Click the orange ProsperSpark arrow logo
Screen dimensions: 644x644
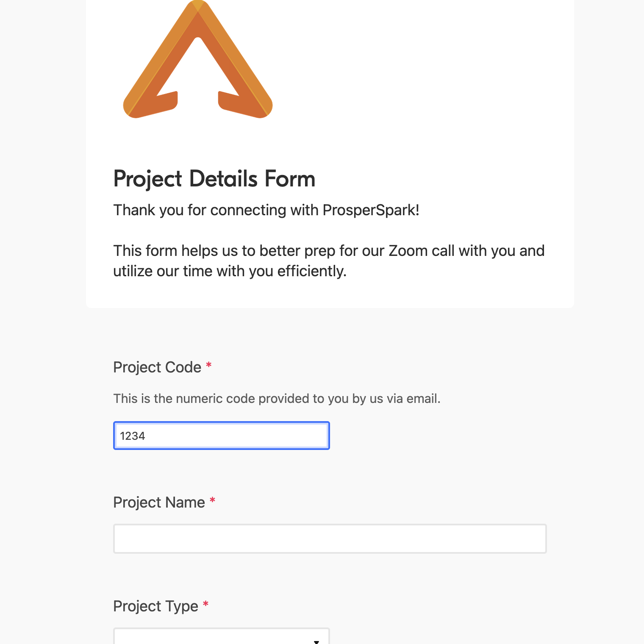pyautogui.click(x=198, y=59)
